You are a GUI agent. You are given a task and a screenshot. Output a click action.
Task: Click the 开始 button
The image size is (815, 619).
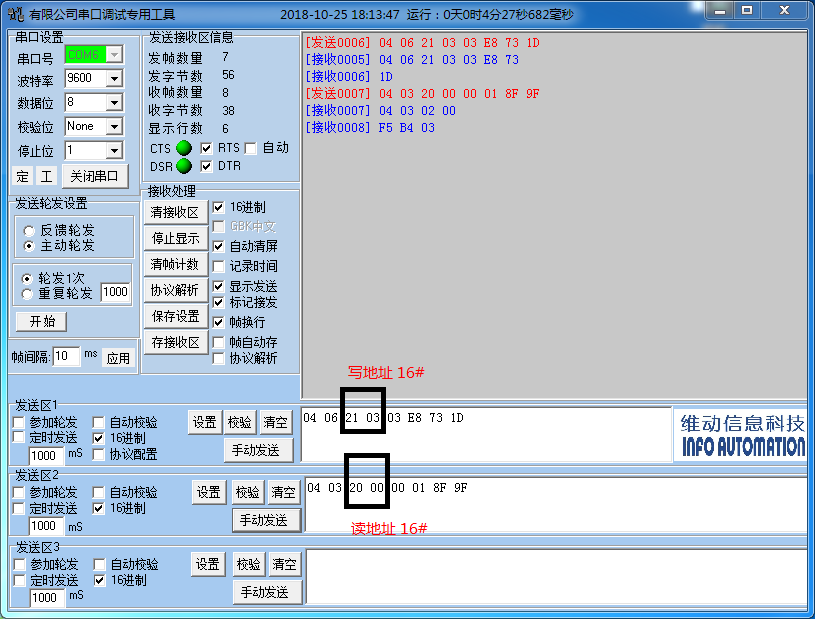coord(42,322)
